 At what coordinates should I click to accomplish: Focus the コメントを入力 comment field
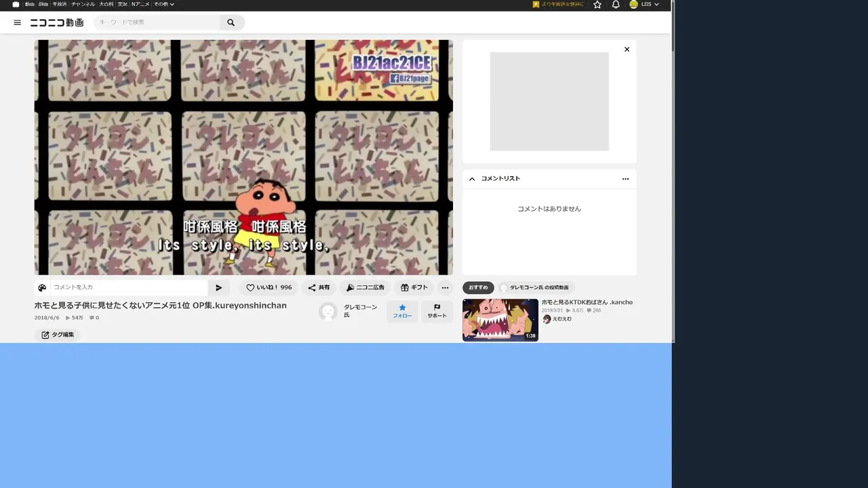pyautogui.click(x=129, y=287)
